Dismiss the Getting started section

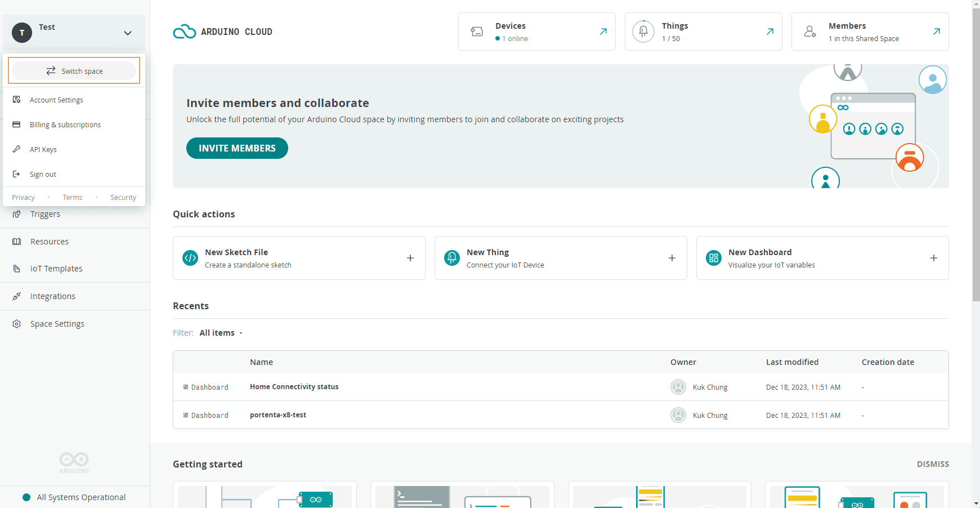[x=932, y=464]
